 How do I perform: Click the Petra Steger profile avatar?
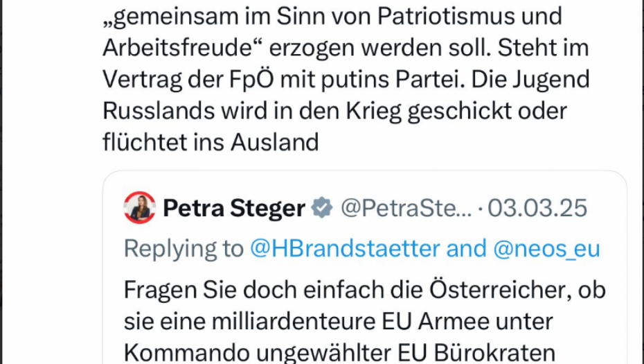coord(140,208)
